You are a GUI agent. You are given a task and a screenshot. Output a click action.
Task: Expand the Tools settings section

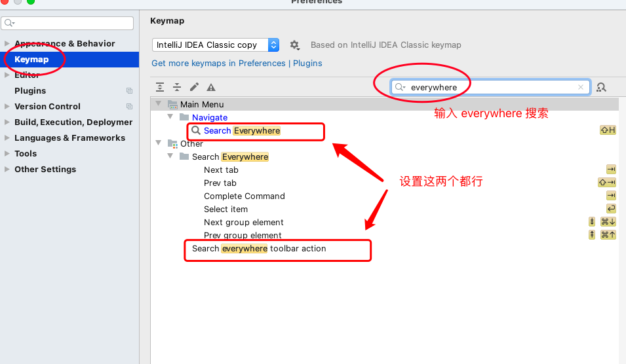pyautogui.click(x=7, y=153)
